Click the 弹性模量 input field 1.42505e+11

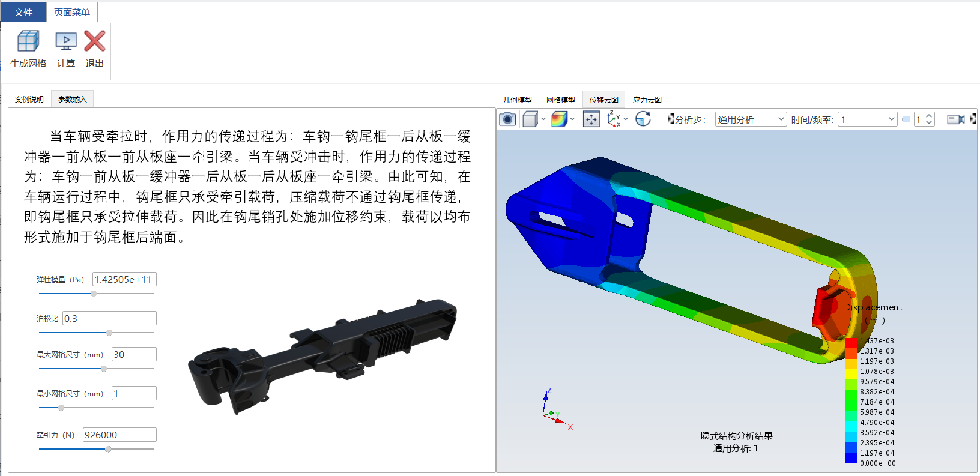click(x=124, y=279)
